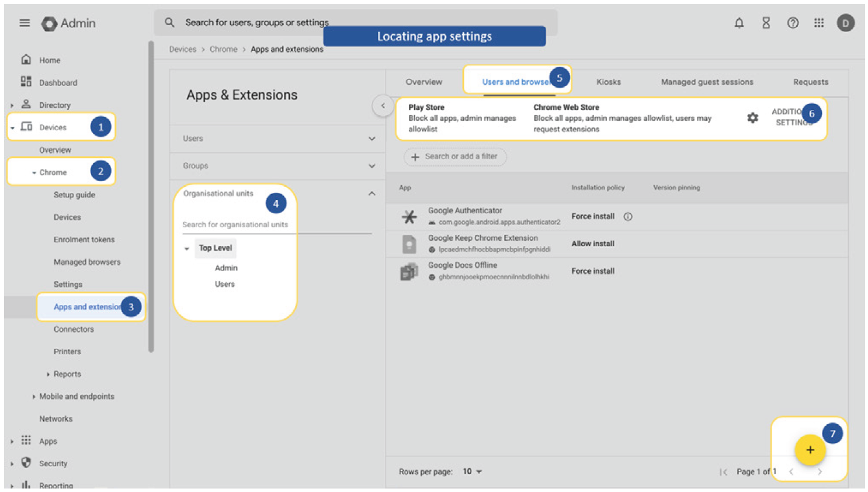The width and height of the screenshot is (868, 492).
Task: Expand Mobile and endpoints arrow
Action: (34, 396)
